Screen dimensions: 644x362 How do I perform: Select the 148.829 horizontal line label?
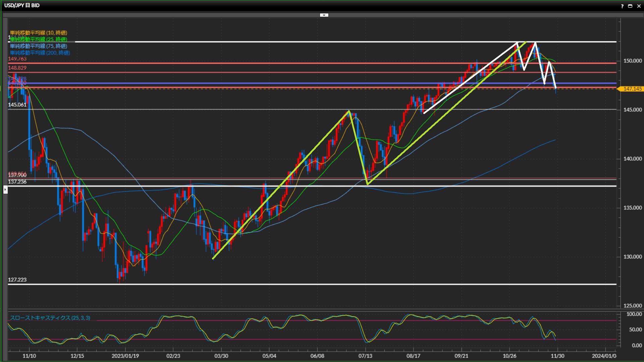[17, 68]
